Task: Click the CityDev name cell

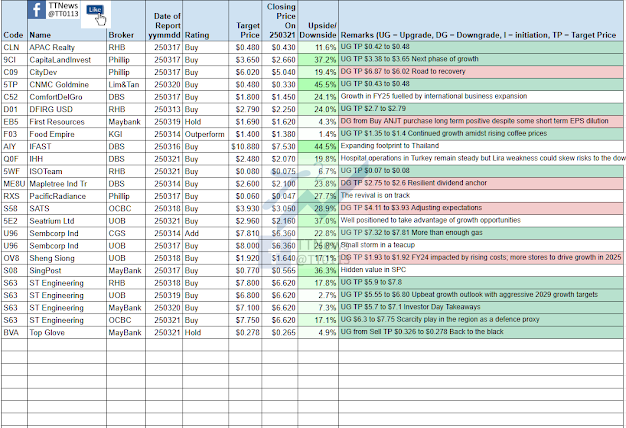Action: (67, 72)
